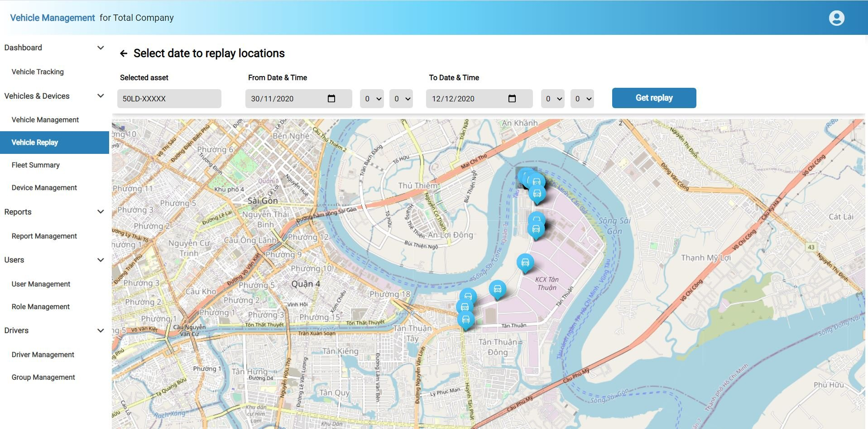This screenshot has width=868, height=429.
Task: Open the From Date hour dropdown
Action: [x=372, y=99]
